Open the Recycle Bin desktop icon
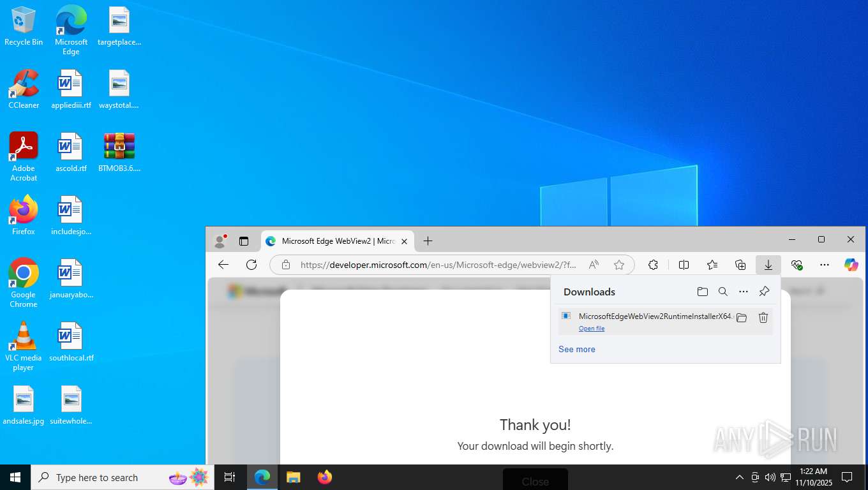868x490 pixels. 24,26
